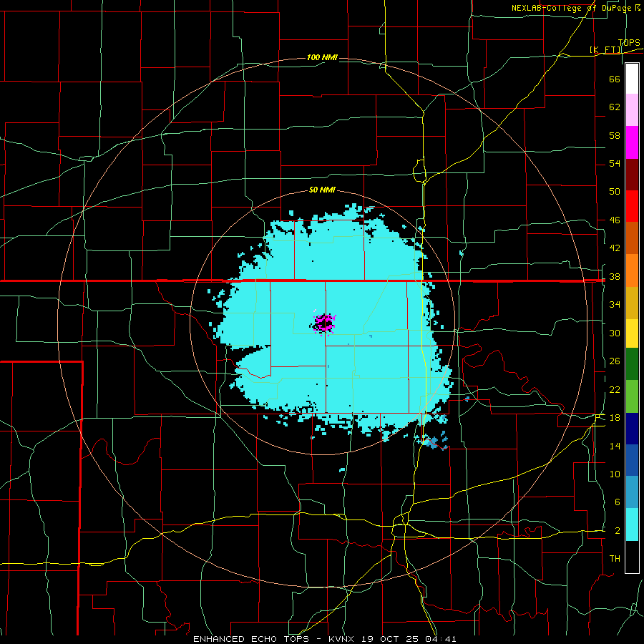
Task: Click the legend value "30"
Action: [x=615, y=333]
